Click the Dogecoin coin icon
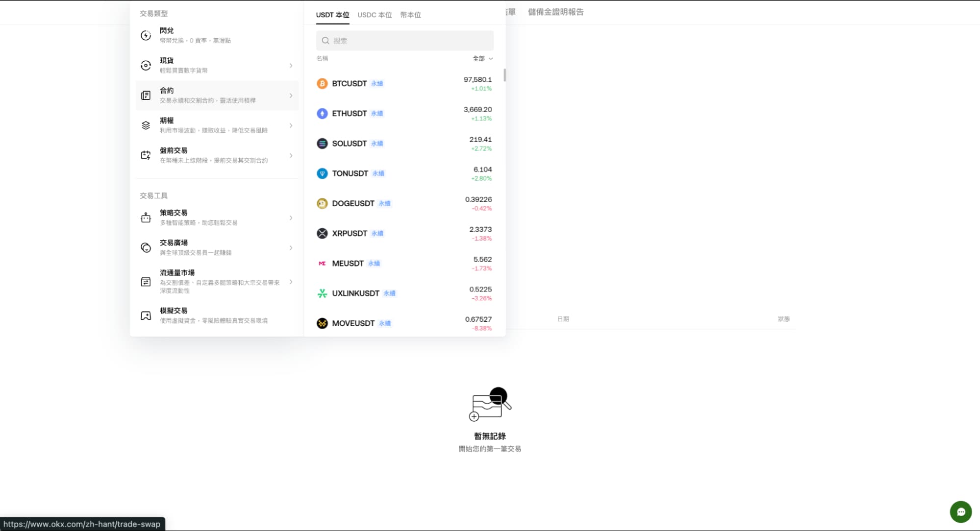980x531 pixels. coord(322,203)
